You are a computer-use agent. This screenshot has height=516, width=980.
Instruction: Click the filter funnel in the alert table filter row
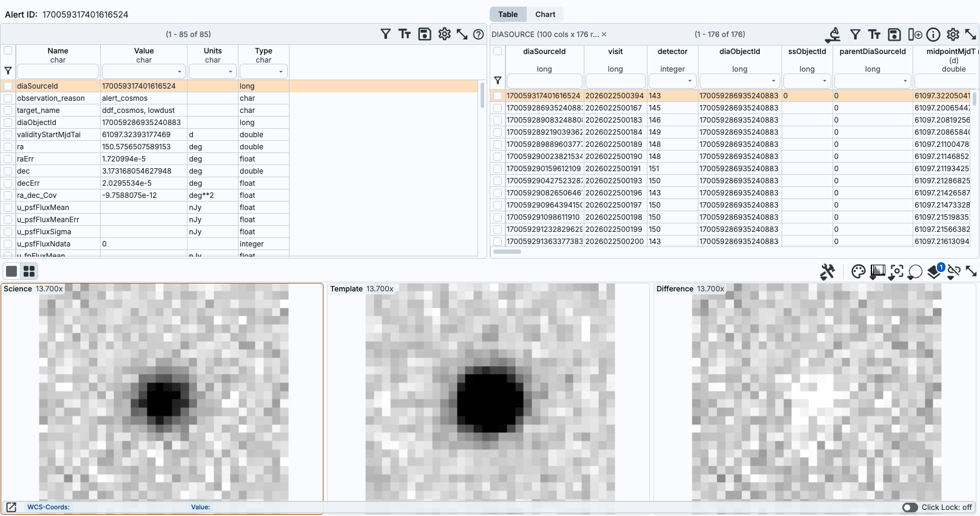click(x=8, y=71)
